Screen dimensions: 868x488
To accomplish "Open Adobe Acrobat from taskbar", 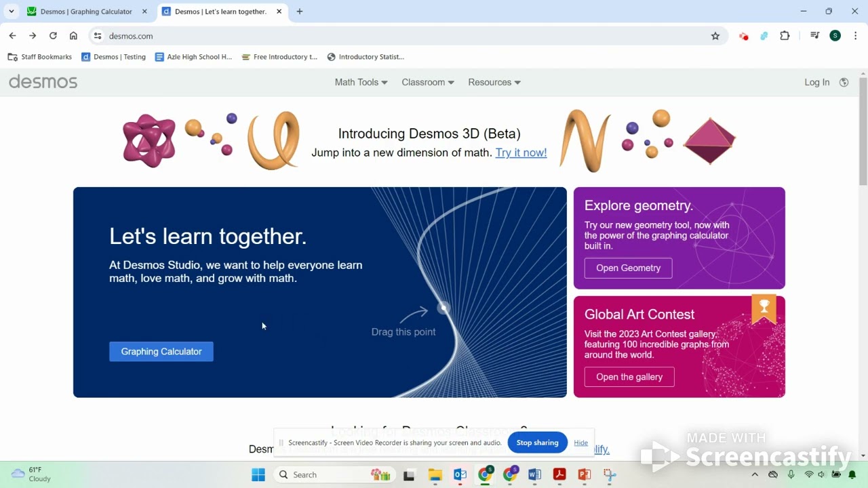I will tap(559, 474).
